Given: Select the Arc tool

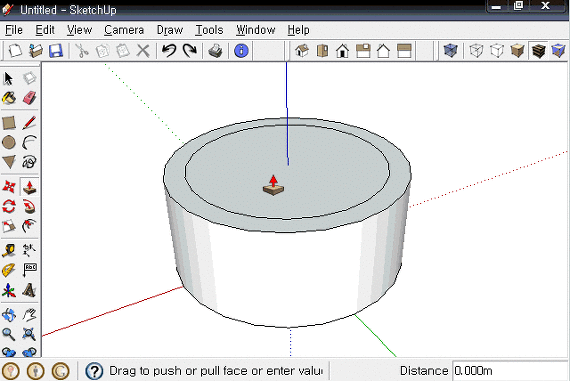Looking at the screenshot, I should coord(29,142).
